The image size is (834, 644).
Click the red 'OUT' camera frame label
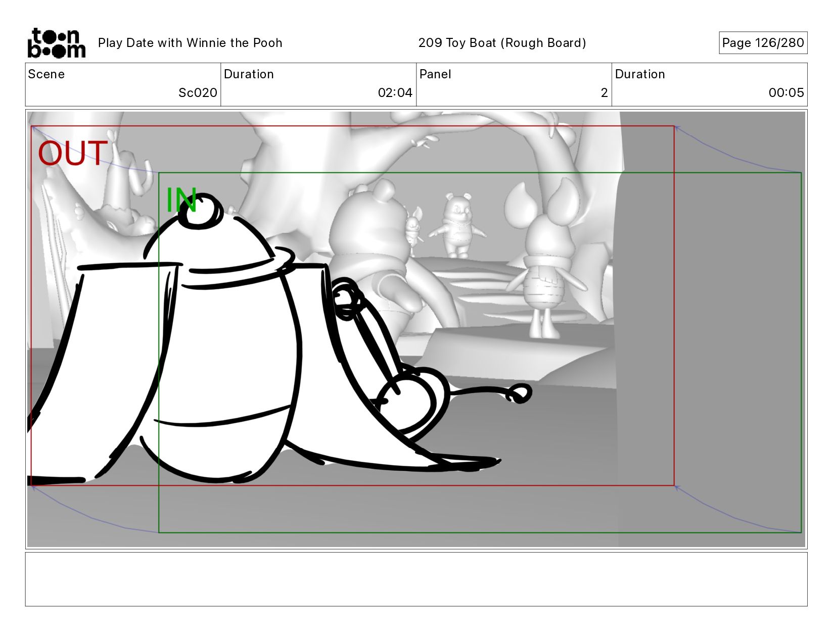[73, 154]
